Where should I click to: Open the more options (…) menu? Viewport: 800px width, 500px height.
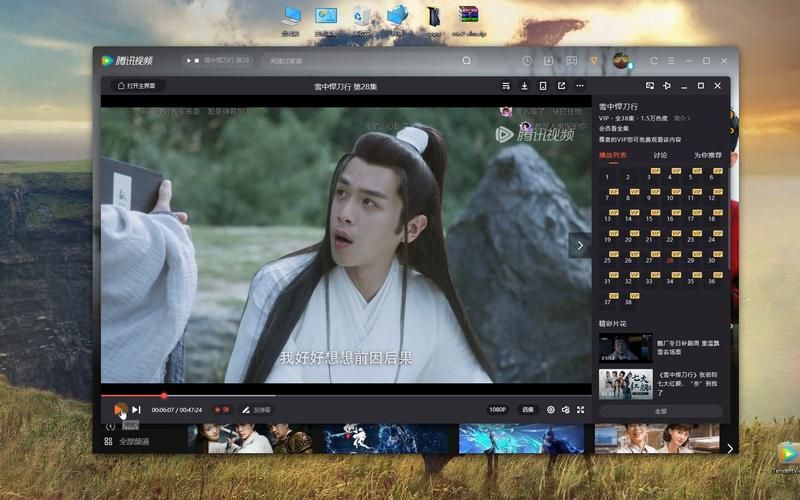[580, 86]
